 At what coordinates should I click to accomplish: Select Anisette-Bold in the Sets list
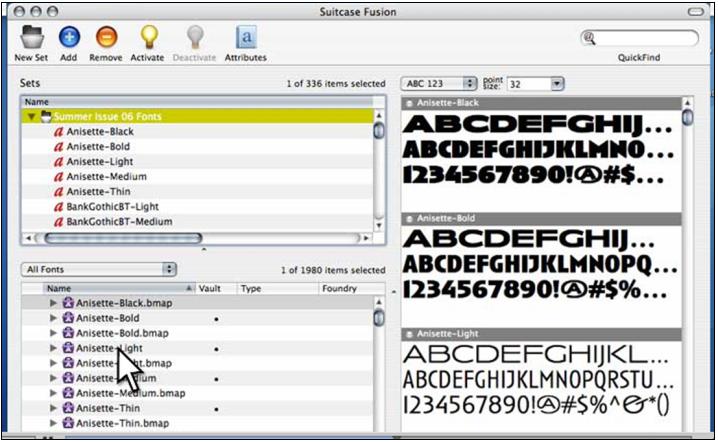(x=98, y=147)
